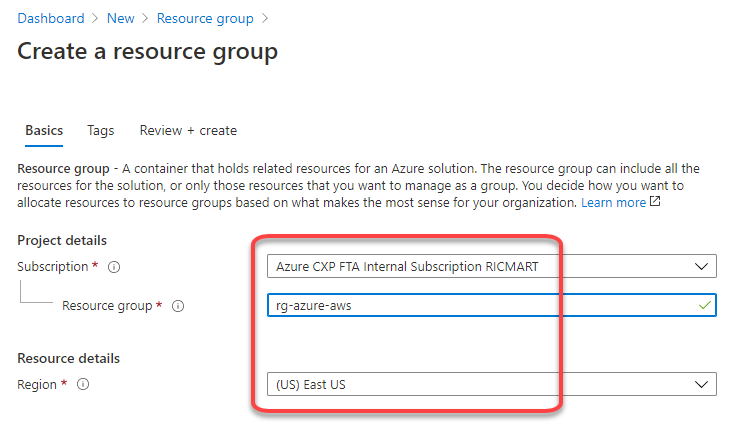This screenshot has width=748, height=440.
Task: Click the green validation checkmark in the name field
Action: [704, 305]
